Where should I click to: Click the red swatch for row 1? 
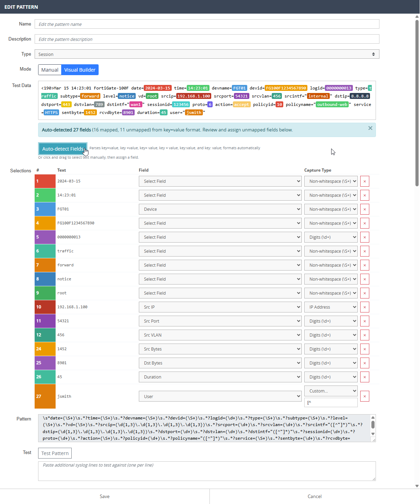pyautogui.click(x=45, y=181)
